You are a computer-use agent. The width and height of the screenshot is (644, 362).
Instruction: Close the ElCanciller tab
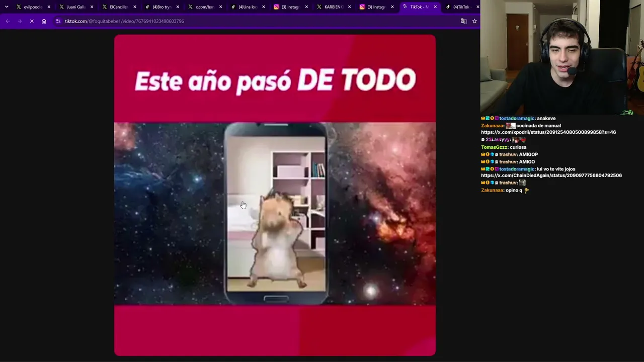pyautogui.click(x=135, y=7)
